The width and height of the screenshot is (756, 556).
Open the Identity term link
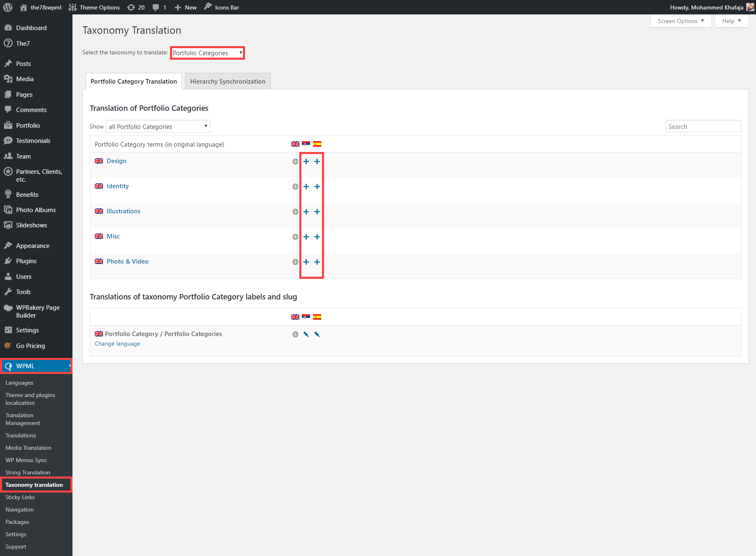118,186
